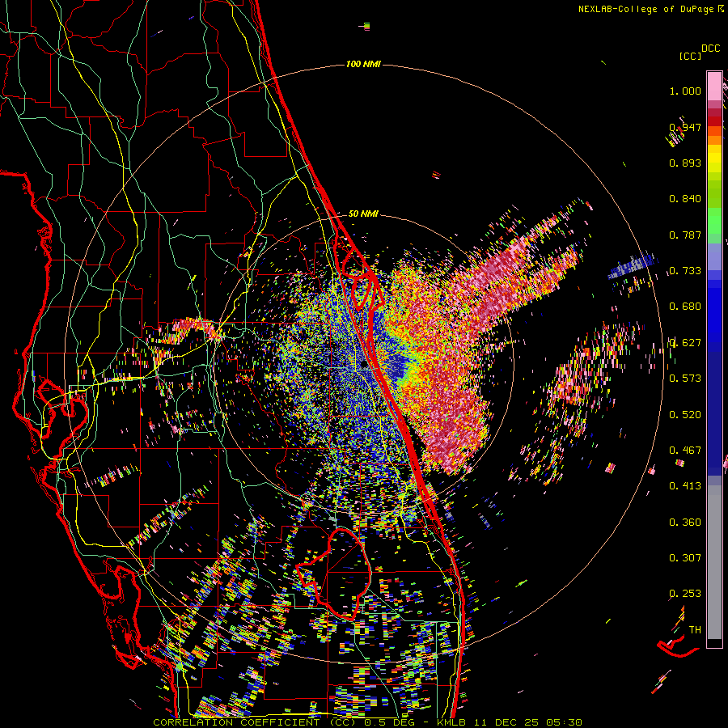This screenshot has width=728, height=728.
Task: Click the [CC] label above the color scale
Action: [691, 56]
